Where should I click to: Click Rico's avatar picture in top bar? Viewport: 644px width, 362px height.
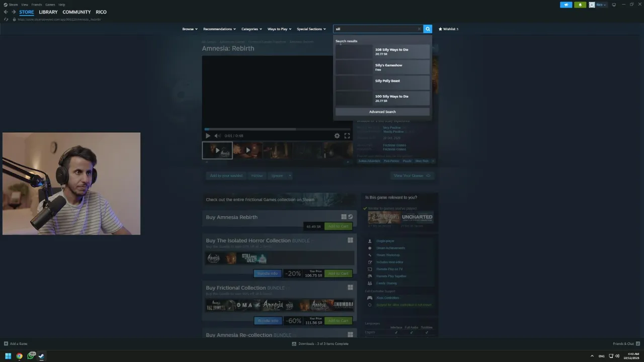592,5
